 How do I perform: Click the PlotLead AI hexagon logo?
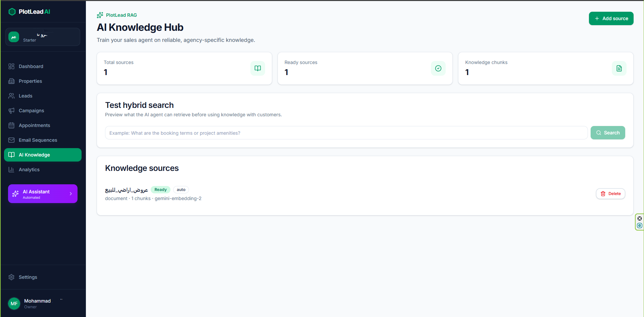tap(12, 12)
